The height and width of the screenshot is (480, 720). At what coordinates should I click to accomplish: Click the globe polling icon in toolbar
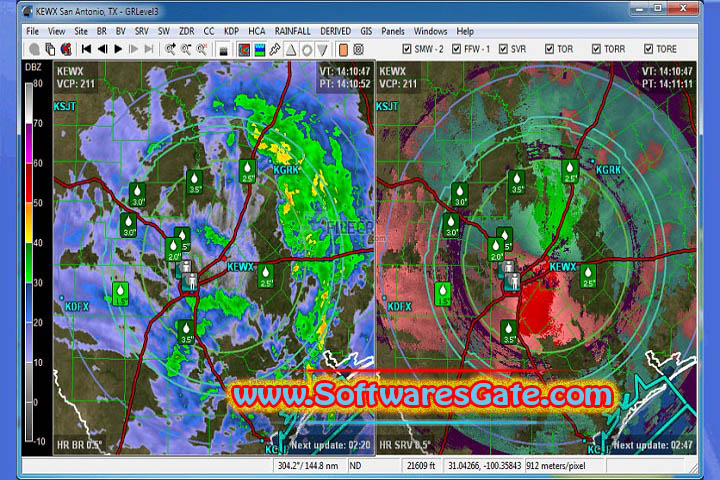coord(66,49)
